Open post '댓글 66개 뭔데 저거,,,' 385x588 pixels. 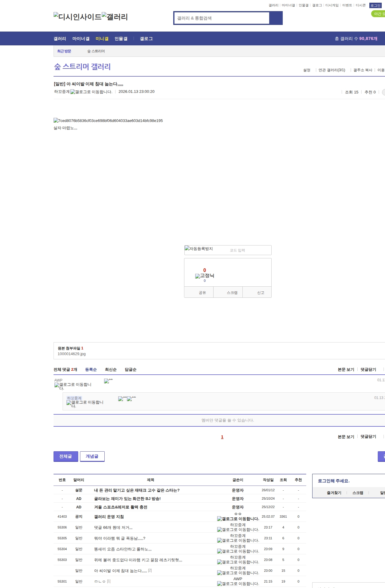click(x=113, y=527)
